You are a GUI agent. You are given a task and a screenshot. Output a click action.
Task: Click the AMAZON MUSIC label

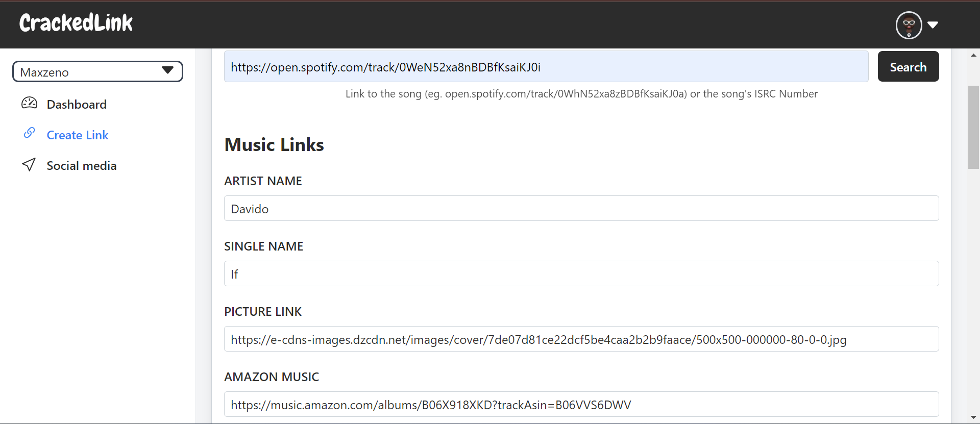coord(272,377)
